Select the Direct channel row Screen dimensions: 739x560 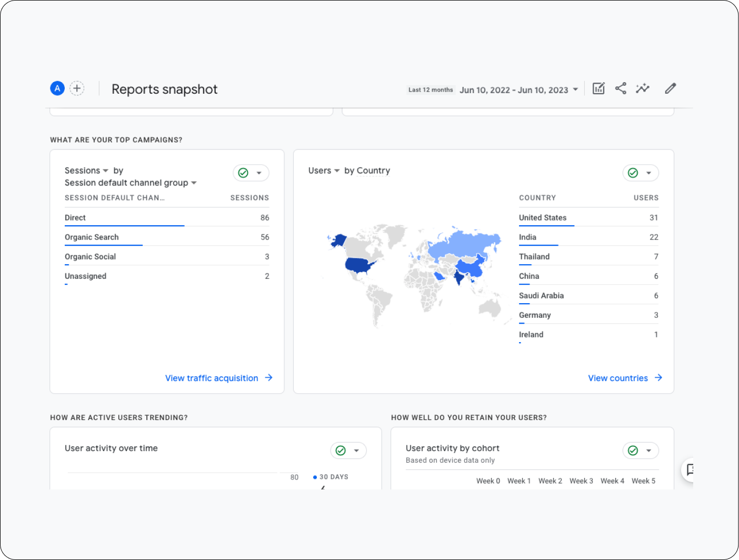coord(167,217)
